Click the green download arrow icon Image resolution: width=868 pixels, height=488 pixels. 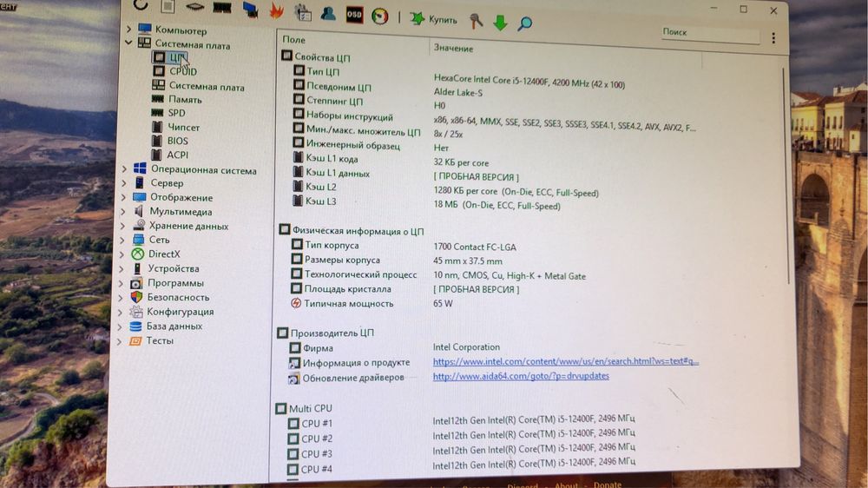501,23
